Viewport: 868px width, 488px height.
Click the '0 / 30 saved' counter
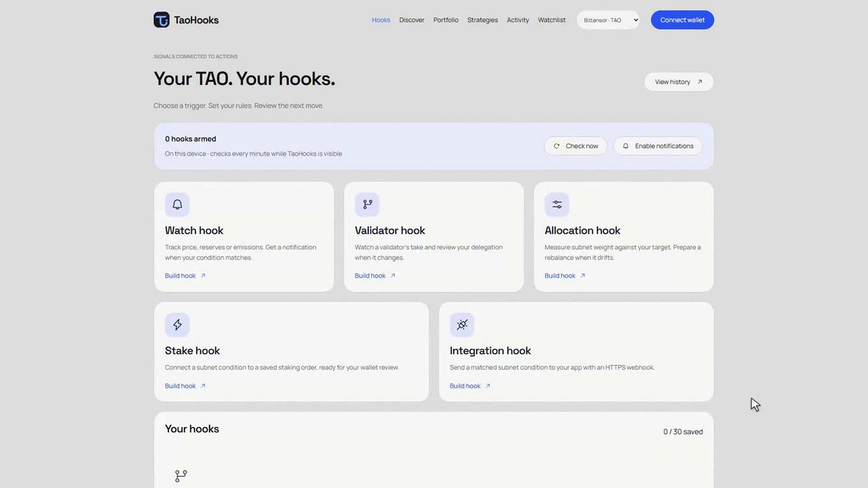(683, 432)
